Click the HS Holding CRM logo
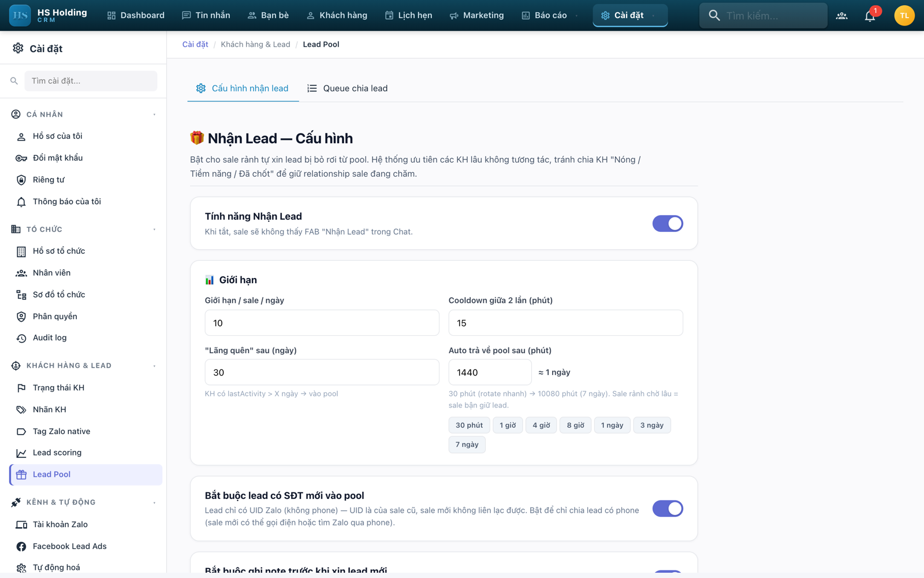The image size is (924, 578). (49, 15)
